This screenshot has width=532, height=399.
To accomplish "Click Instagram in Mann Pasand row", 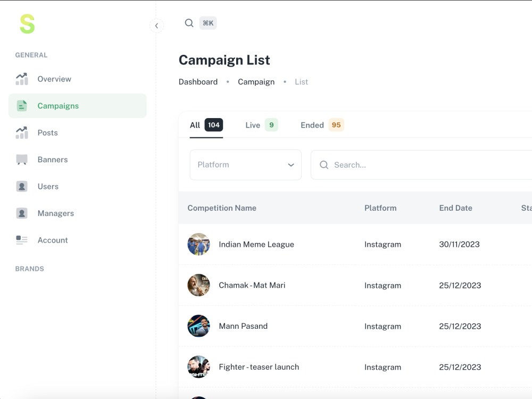I will [383, 327].
